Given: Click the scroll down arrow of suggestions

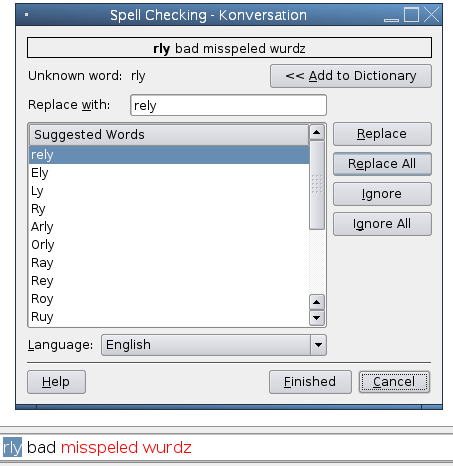Looking at the screenshot, I should 317,318.
